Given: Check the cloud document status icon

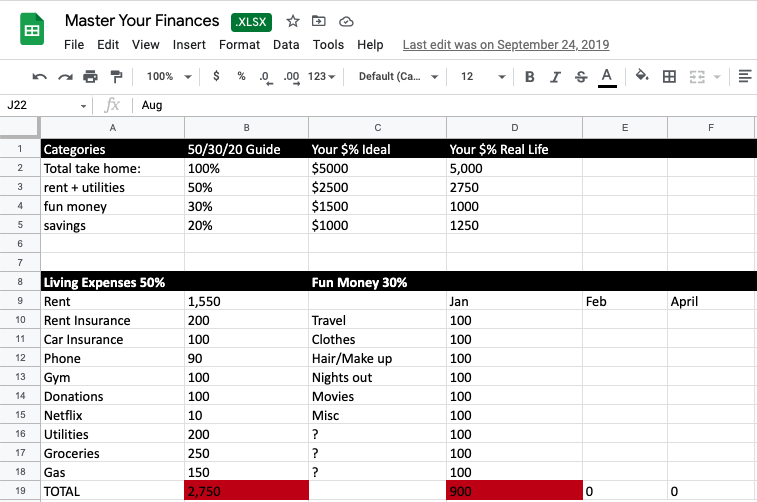Looking at the screenshot, I should pos(346,22).
